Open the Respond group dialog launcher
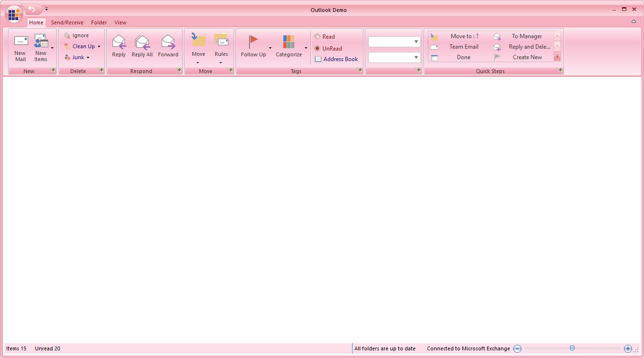 tap(179, 70)
